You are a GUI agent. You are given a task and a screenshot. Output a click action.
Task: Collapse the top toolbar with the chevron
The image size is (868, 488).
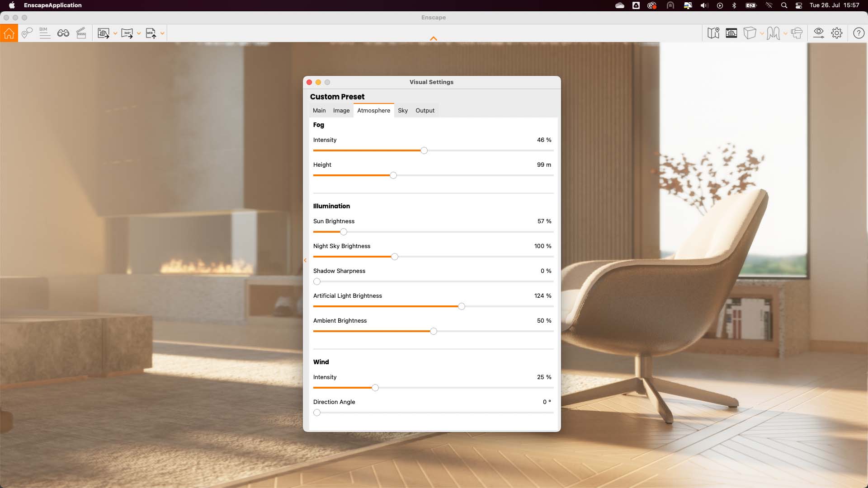[434, 39]
